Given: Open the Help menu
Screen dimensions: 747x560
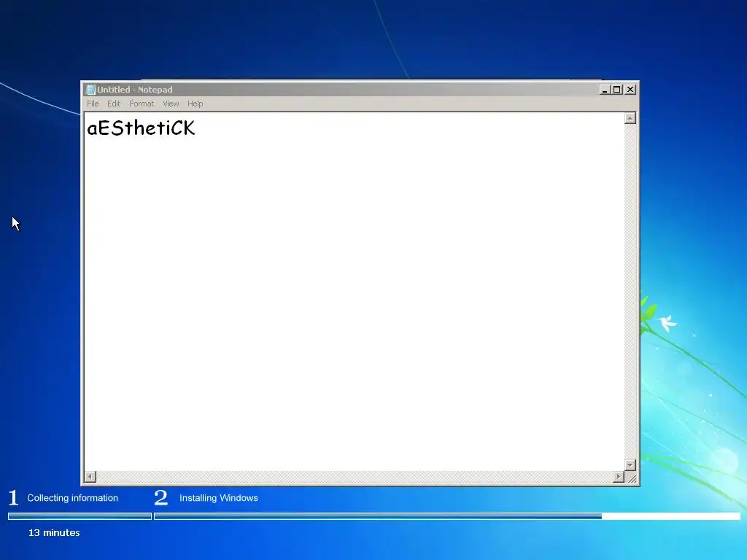Looking at the screenshot, I should point(195,104).
